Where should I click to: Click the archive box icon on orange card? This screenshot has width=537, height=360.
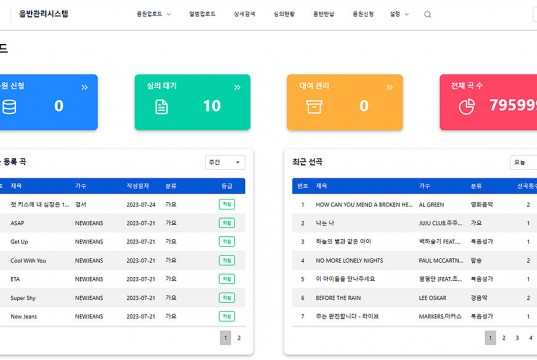pyautogui.click(x=314, y=107)
